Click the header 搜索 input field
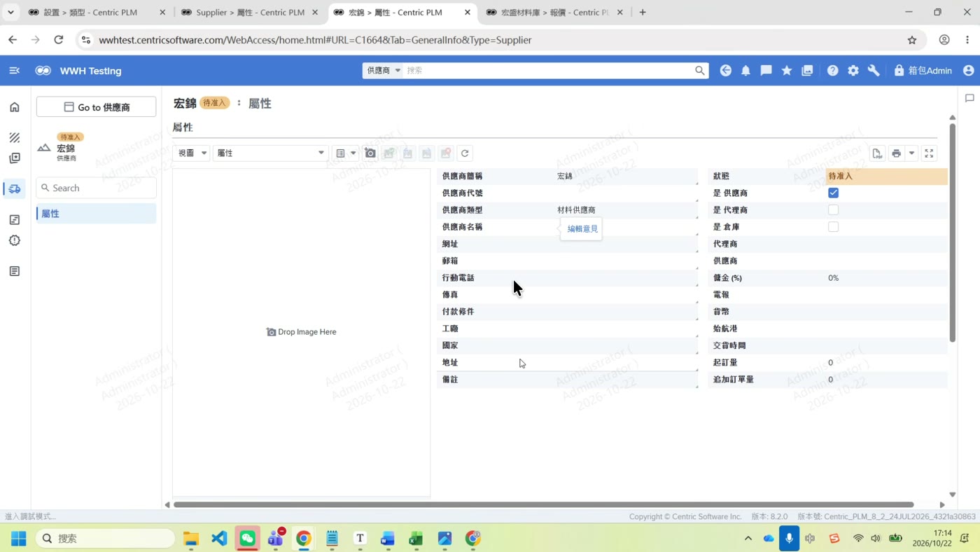The image size is (980, 552). click(x=549, y=71)
